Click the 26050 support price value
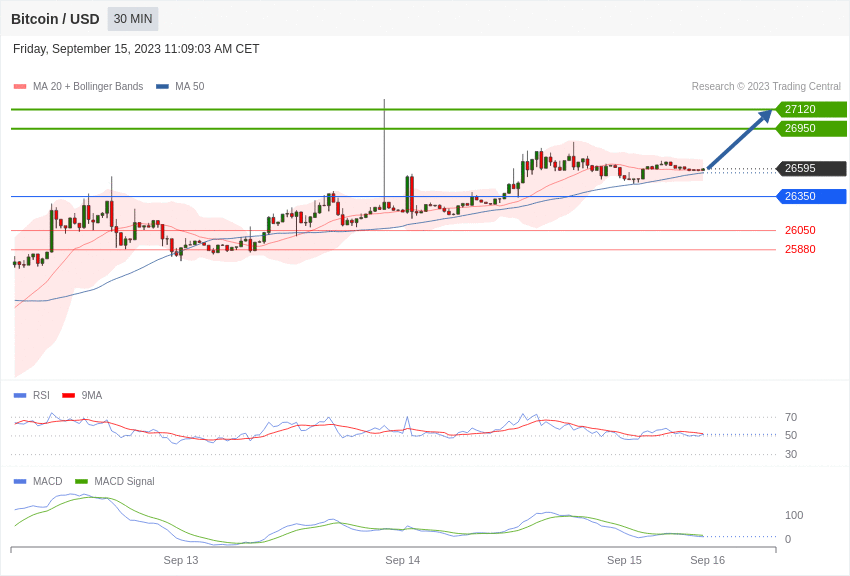 (800, 230)
